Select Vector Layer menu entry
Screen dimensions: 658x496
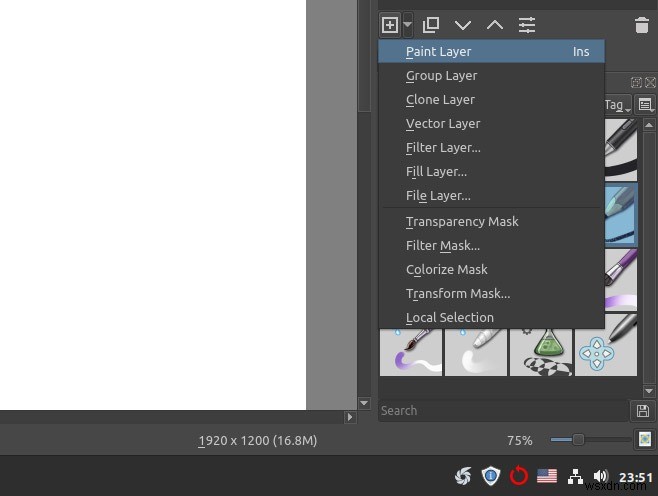click(491, 123)
